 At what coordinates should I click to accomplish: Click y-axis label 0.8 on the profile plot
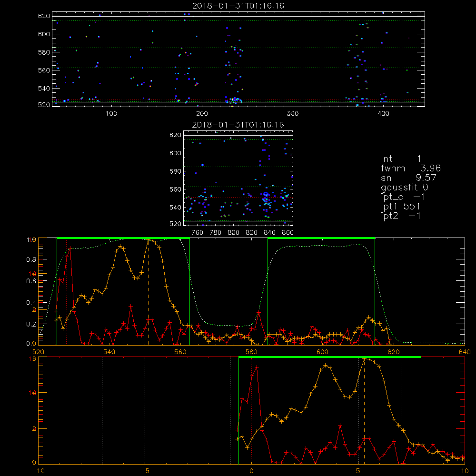click(31, 259)
